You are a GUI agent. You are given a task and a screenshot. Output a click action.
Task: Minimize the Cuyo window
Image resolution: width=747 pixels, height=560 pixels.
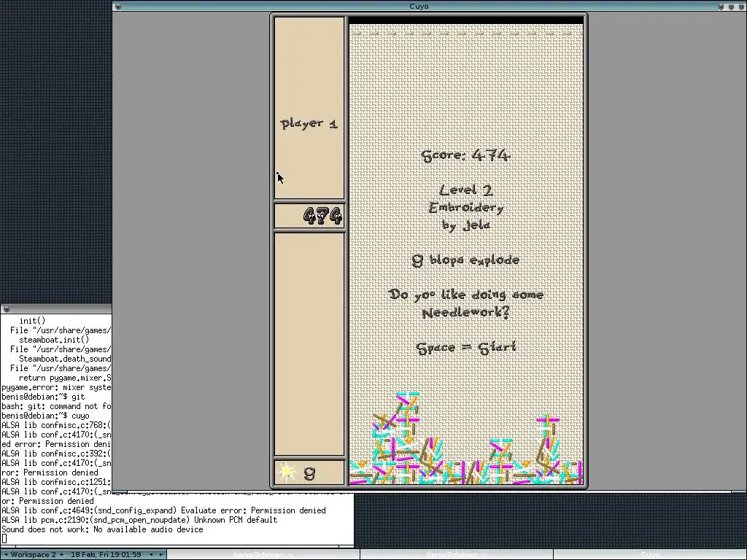point(721,7)
